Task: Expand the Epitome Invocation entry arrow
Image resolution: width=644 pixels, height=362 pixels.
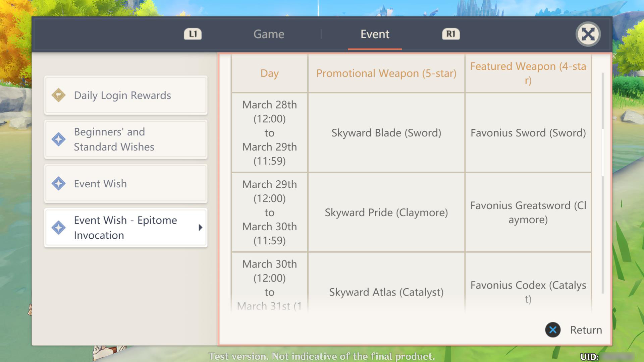Action: click(x=200, y=228)
